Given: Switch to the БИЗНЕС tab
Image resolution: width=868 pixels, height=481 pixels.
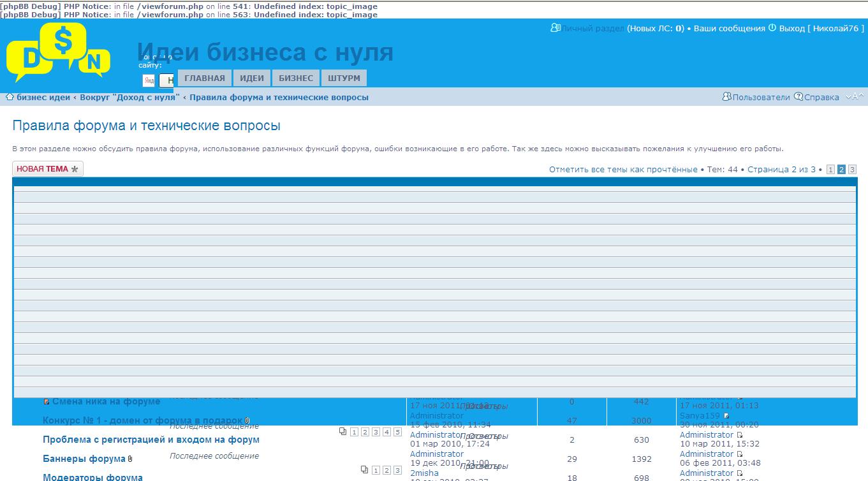Looking at the screenshot, I should click(295, 77).
